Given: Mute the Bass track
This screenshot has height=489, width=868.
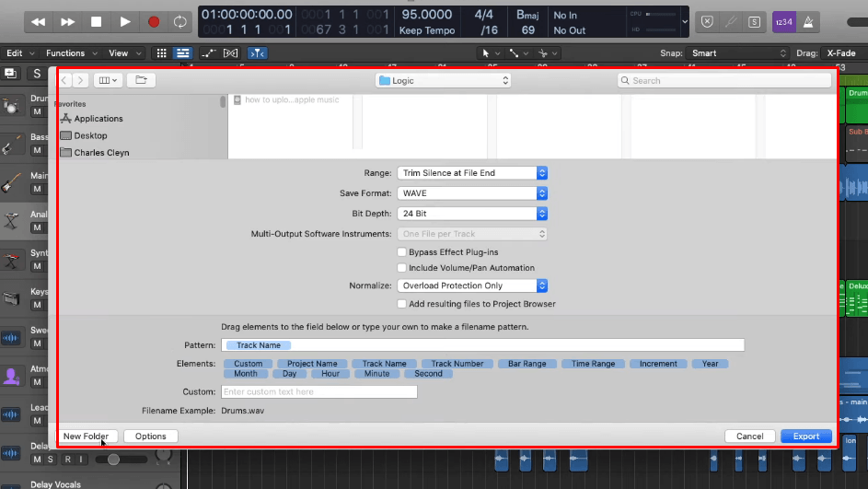Looking at the screenshot, I should click(x=37, y=151).
